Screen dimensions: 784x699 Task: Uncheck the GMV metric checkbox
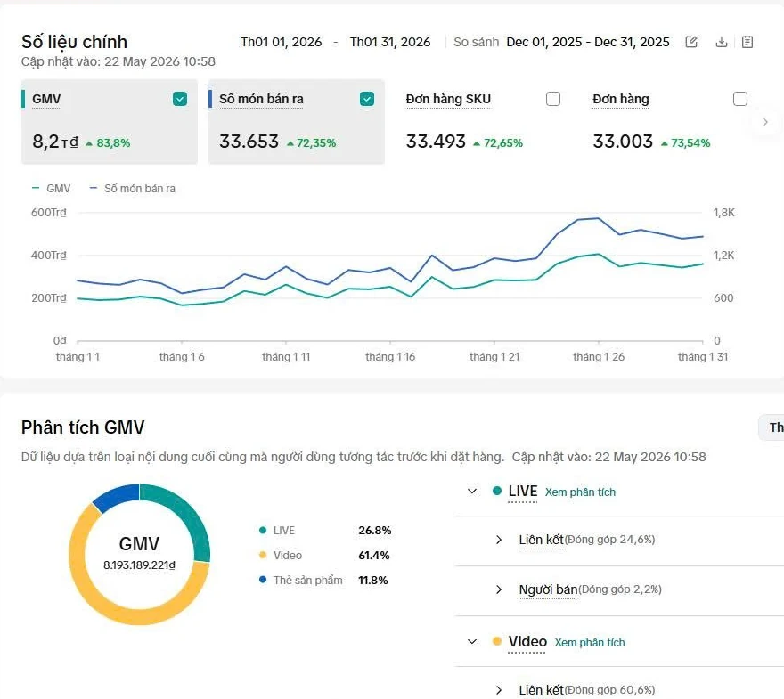point(180,99)
